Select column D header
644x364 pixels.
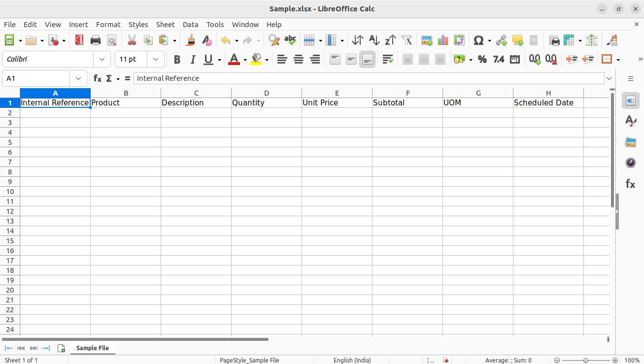coord(267,93)
